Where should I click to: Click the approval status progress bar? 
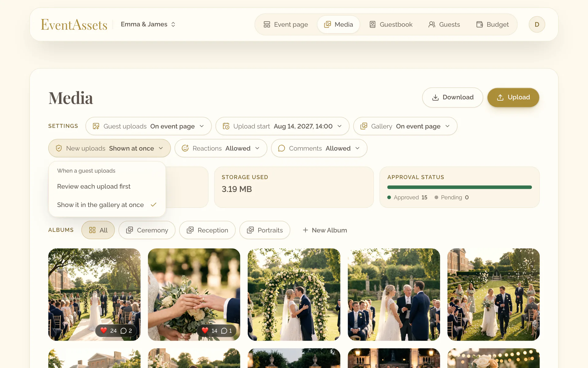(459, 187)
